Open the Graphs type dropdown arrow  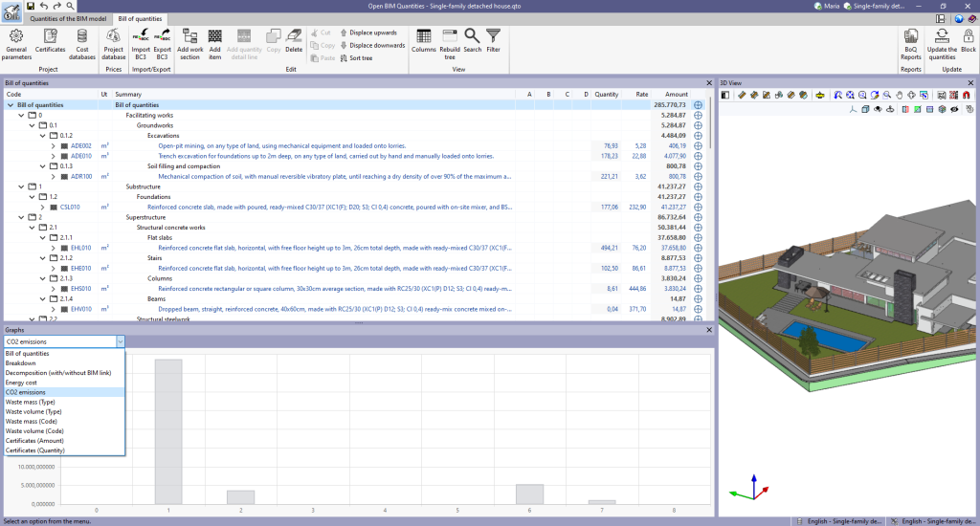(x=120, y=341)
